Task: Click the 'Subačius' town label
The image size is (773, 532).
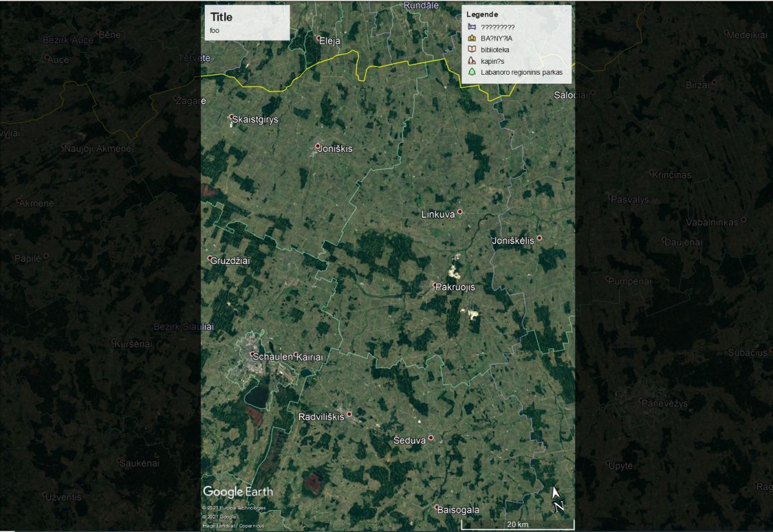Action: 747,353
